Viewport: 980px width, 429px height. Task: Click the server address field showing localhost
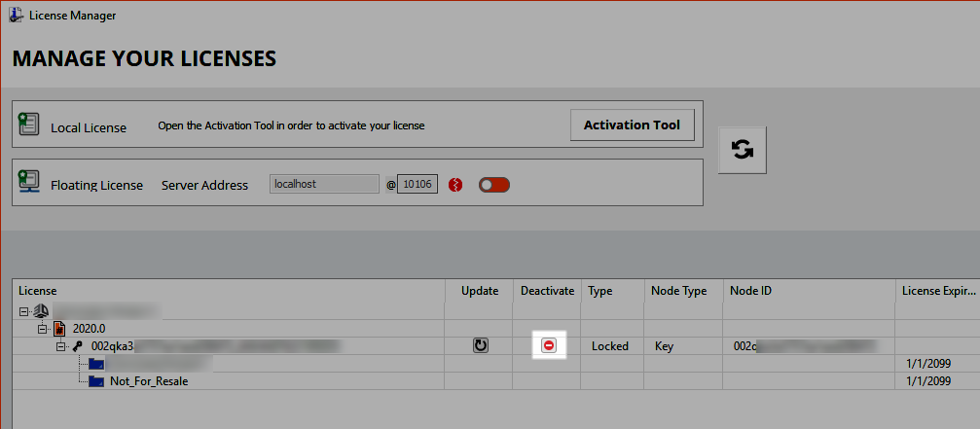click(323, 184)
